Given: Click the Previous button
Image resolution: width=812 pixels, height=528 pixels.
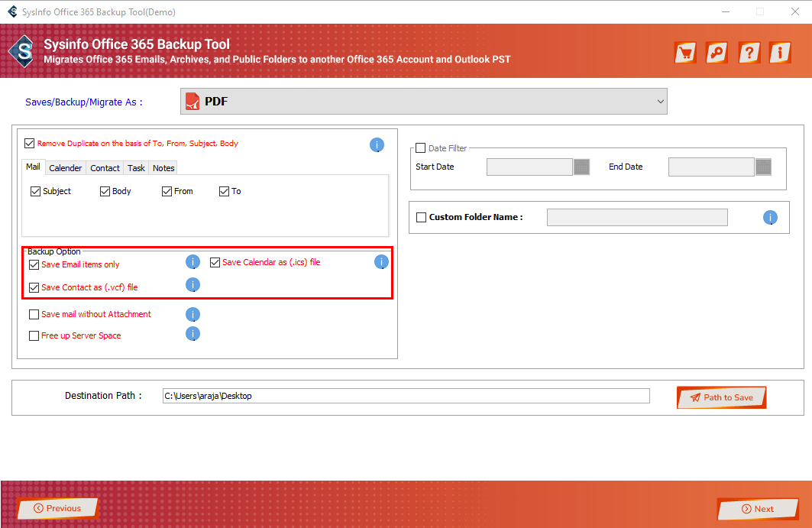Looking at the screenshot, I should (x=57, y=508).
